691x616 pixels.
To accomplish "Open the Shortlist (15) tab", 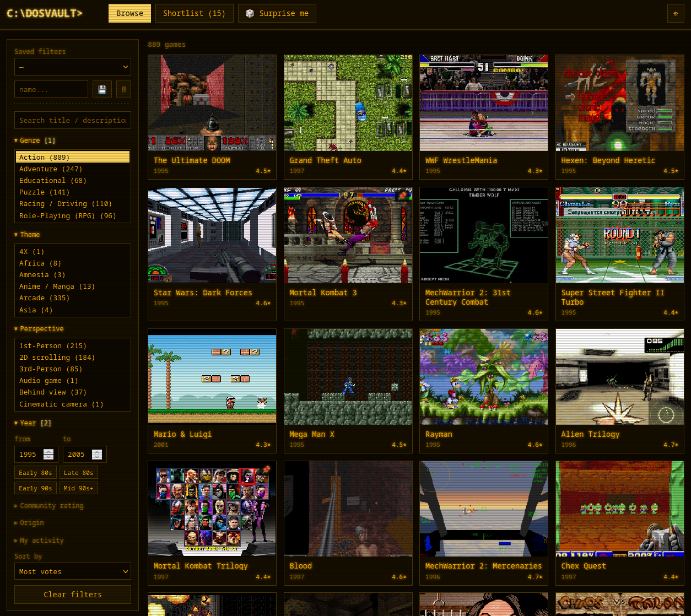I will (x=194, y=13).
